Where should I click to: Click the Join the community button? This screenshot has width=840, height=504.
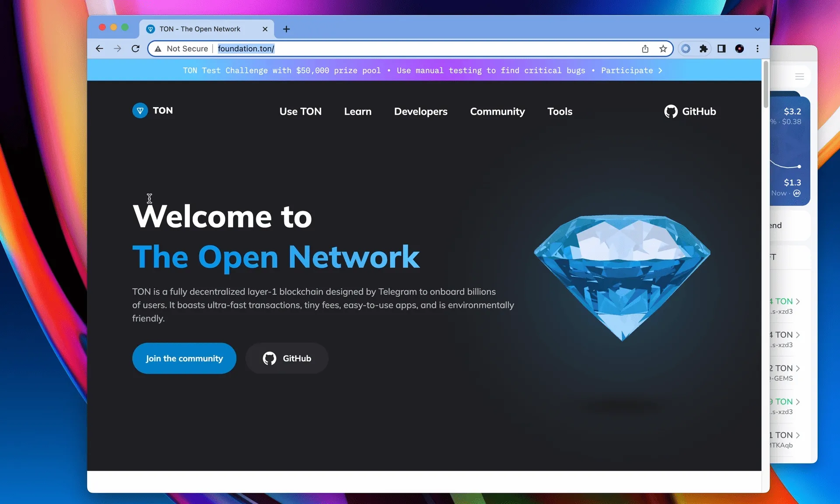184,358
